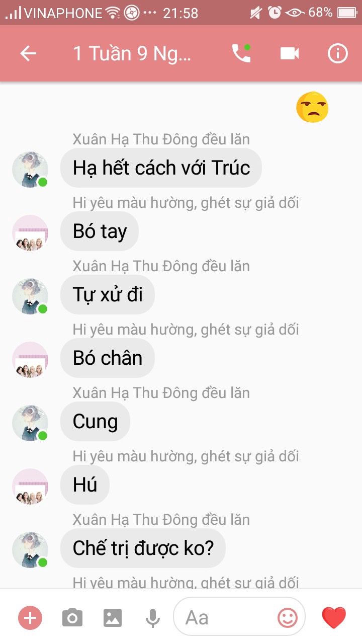Screen dimensions: 362x644
Task: Go back using the left arrow
Action: pyautogui.click(x=28, y=54)
